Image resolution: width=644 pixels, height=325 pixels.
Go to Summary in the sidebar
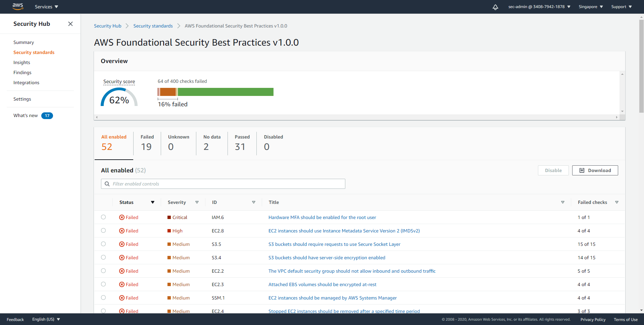[23, 42]
